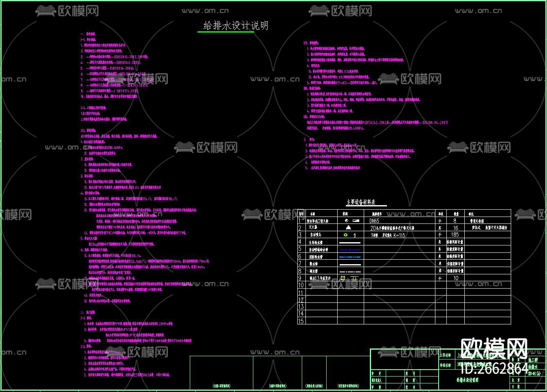Select the 施工图 label in title block
The image size is (547, 392).
click(x=533, y=360)
